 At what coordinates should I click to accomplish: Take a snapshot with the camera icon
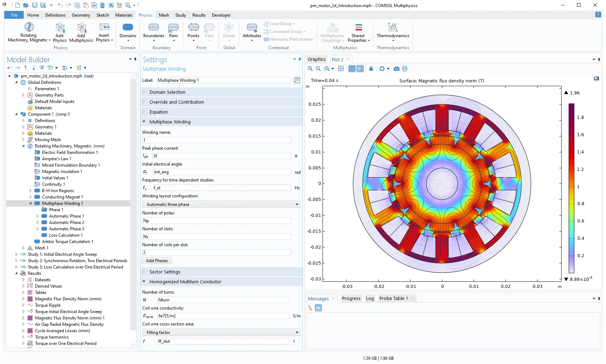coord(397,69)
